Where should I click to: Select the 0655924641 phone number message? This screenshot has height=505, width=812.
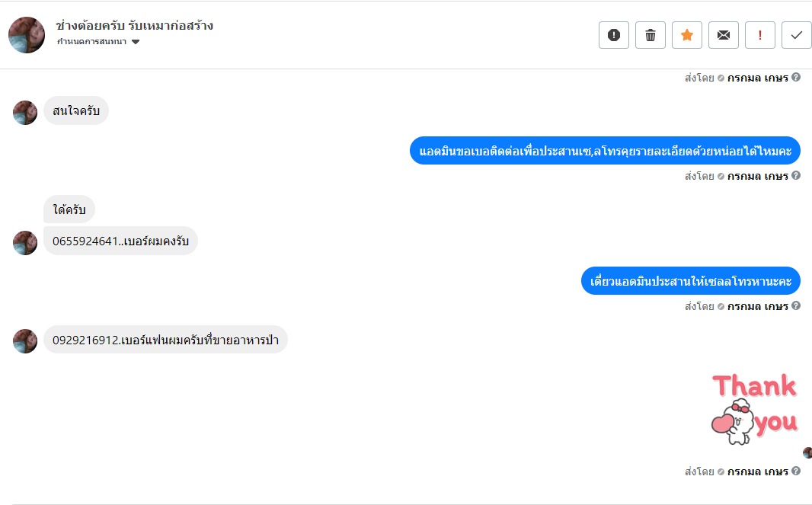(x=120, y=241)
